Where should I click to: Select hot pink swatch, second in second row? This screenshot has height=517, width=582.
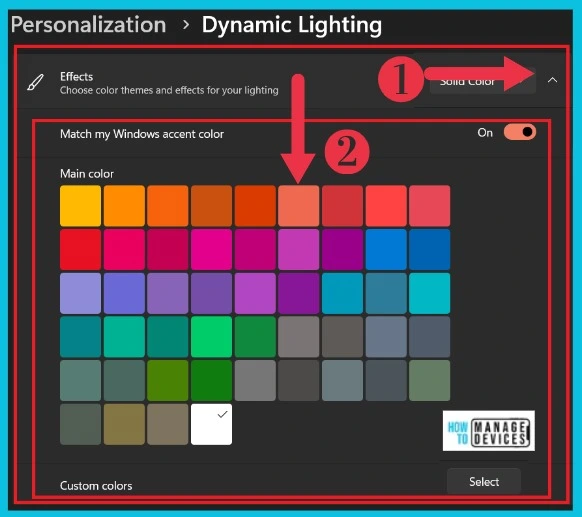(124, 250)
